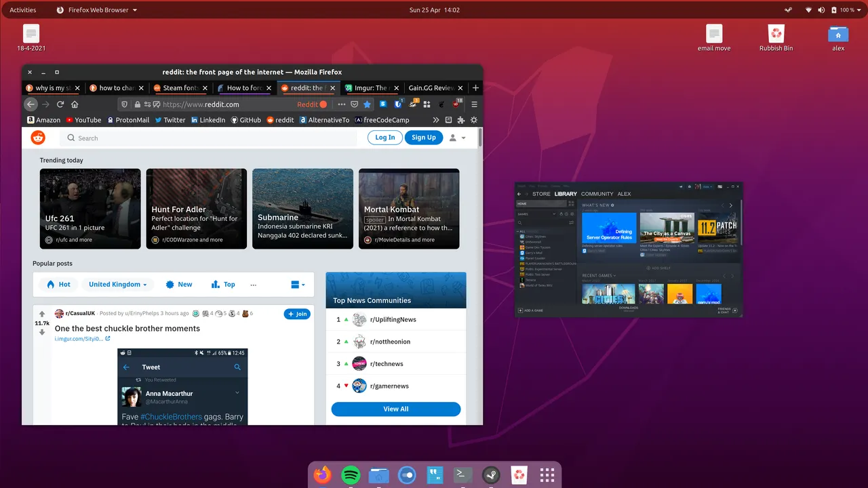The image size is (868, 488).
Task: Open Firefox tracking protection shield icon
Action: [x=125, y=104]
